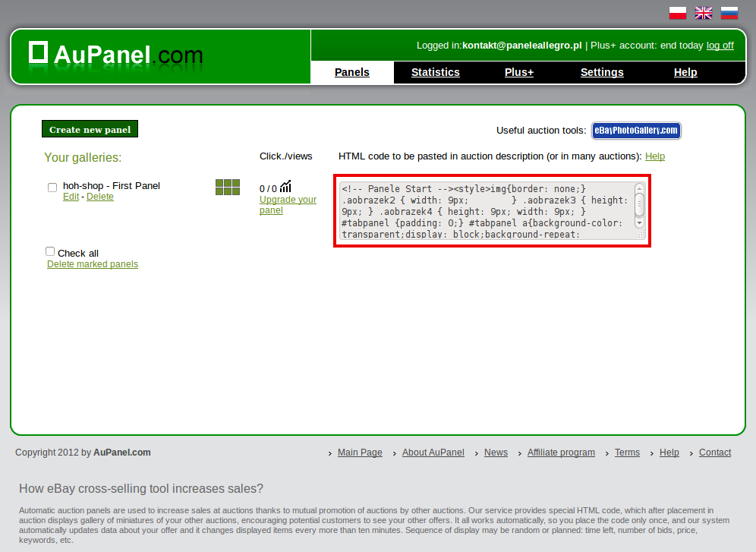Screen dimensions: 756x552
Task: Click Delete marked panels link
Action: [x=93, y=264]
